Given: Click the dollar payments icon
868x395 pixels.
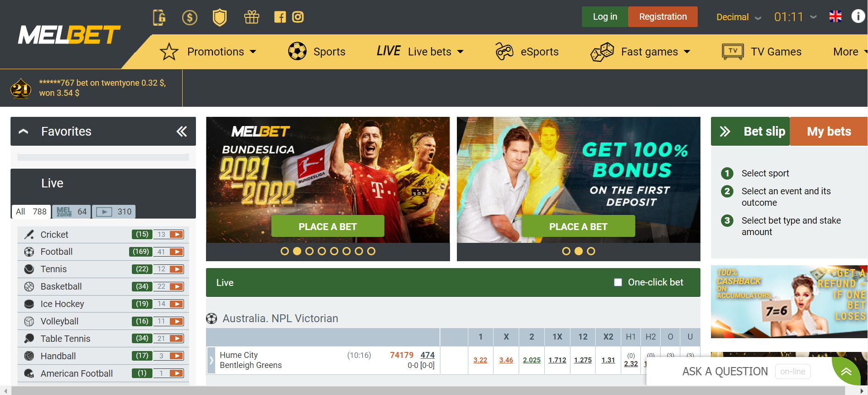Looking at the screenshot, I should [190, 17].
